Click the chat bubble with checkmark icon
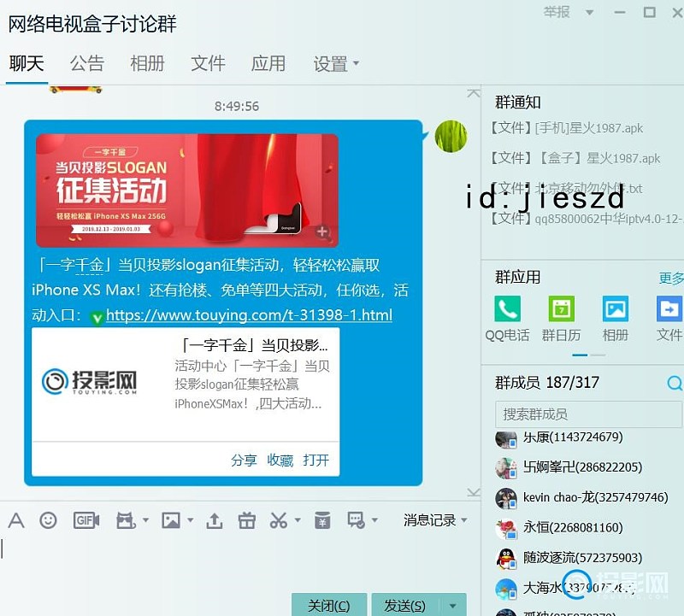This screenshot has height=616, width=684. click(356, 520)
